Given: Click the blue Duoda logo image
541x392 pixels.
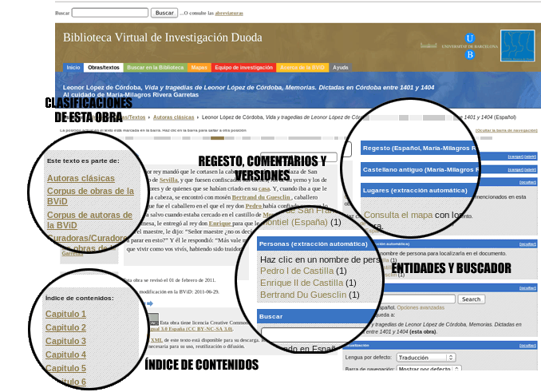Looking at the screenshot, I should [x=517, y=46].
